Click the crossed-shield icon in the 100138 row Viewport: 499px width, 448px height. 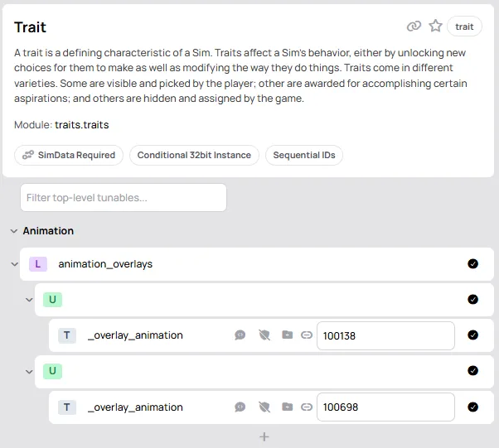tap(264, 335)
